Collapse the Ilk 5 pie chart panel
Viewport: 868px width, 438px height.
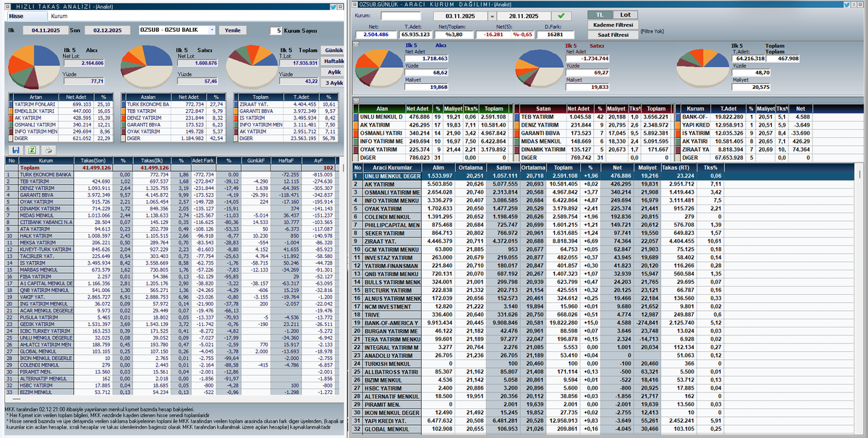click(x=357, y=45)
